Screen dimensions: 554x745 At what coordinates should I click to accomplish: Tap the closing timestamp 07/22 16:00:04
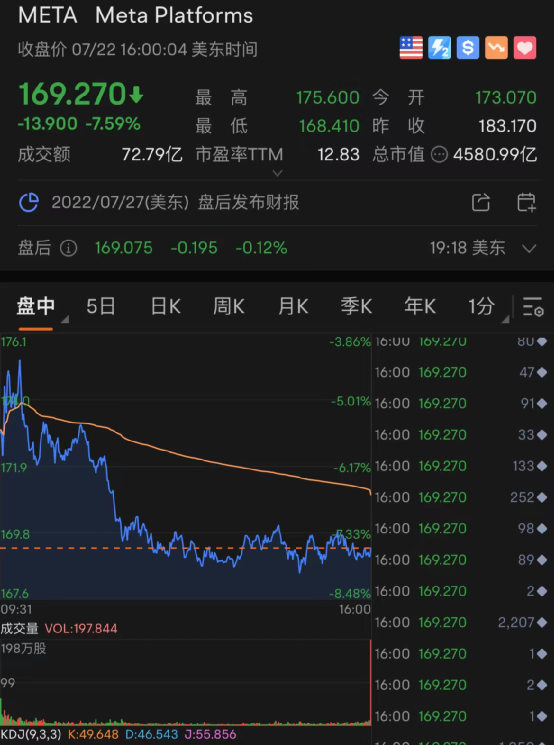(x=129, y=49)
